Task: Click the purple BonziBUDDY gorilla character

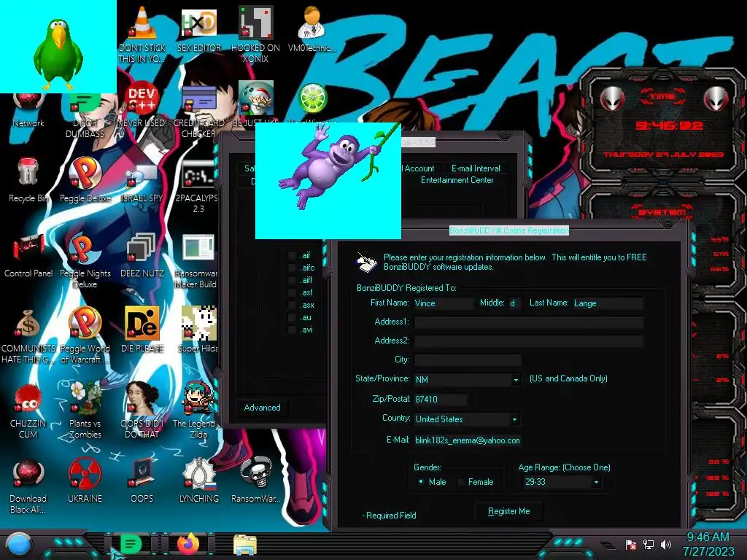Action: click(x=328, y=164)
